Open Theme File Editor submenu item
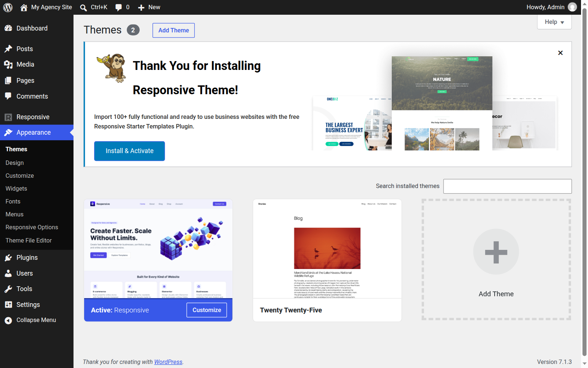This screenshot has height=368, width=588. [x=29, y=240]
